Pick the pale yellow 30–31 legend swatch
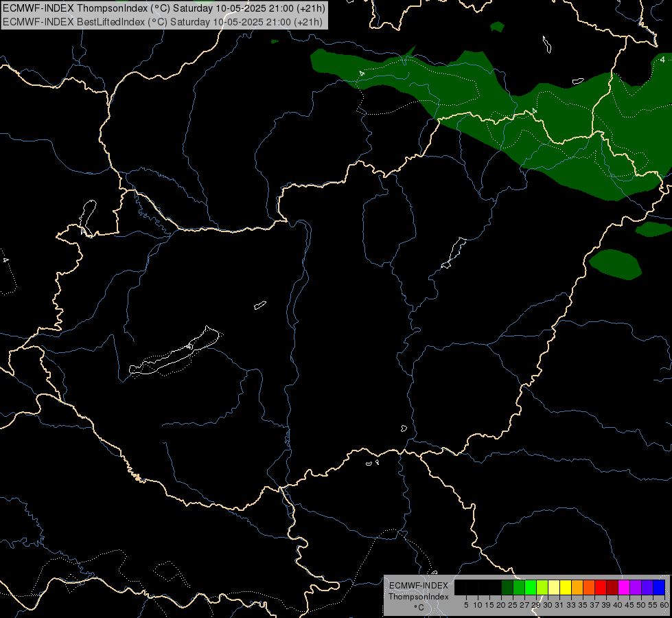 click(x=554, y=587)
